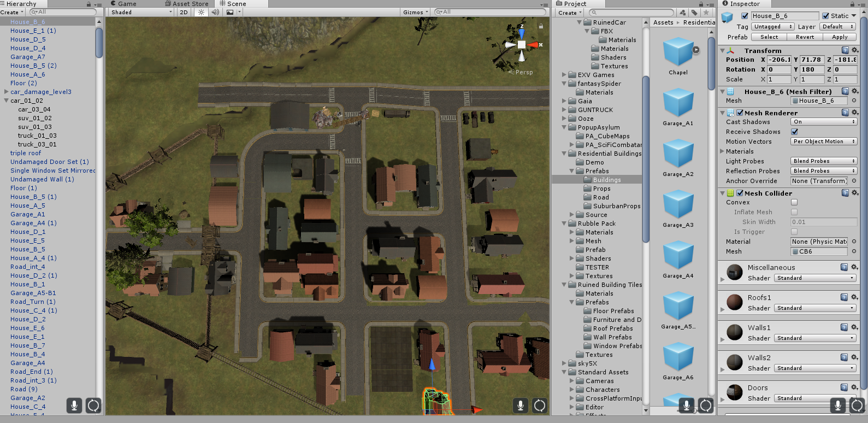Viewport: 868px width, 423px height.
Task: Click the search by type icon in Project
Action: (x=683, y=13)
